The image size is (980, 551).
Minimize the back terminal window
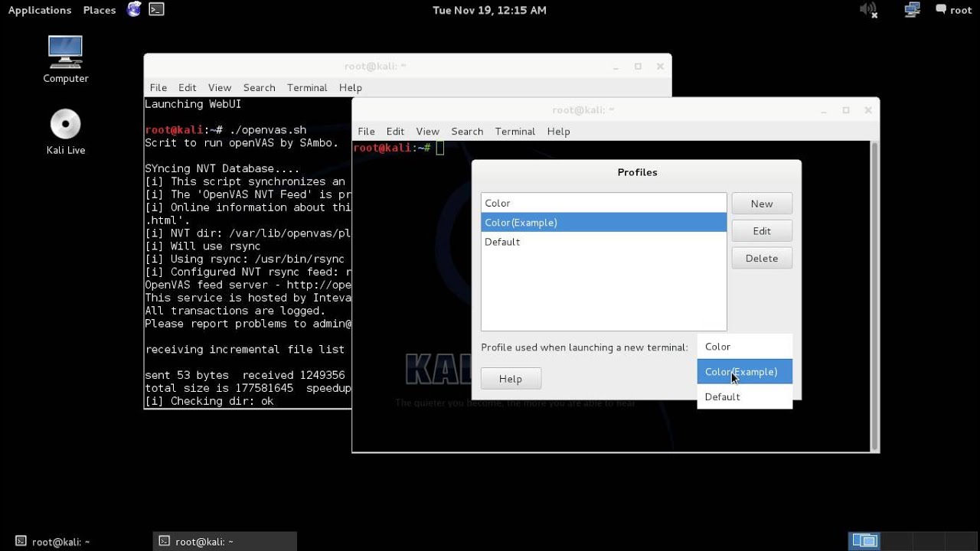(616, 67)
